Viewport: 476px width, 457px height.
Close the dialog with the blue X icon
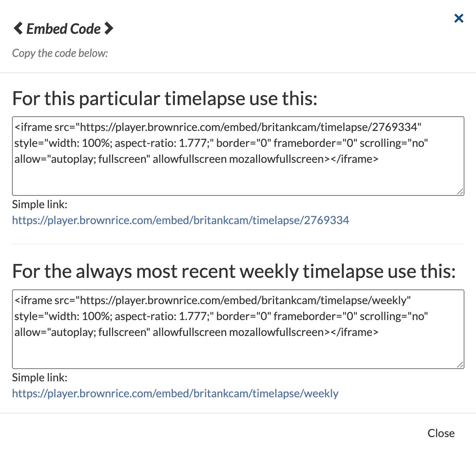click(459, 18)
